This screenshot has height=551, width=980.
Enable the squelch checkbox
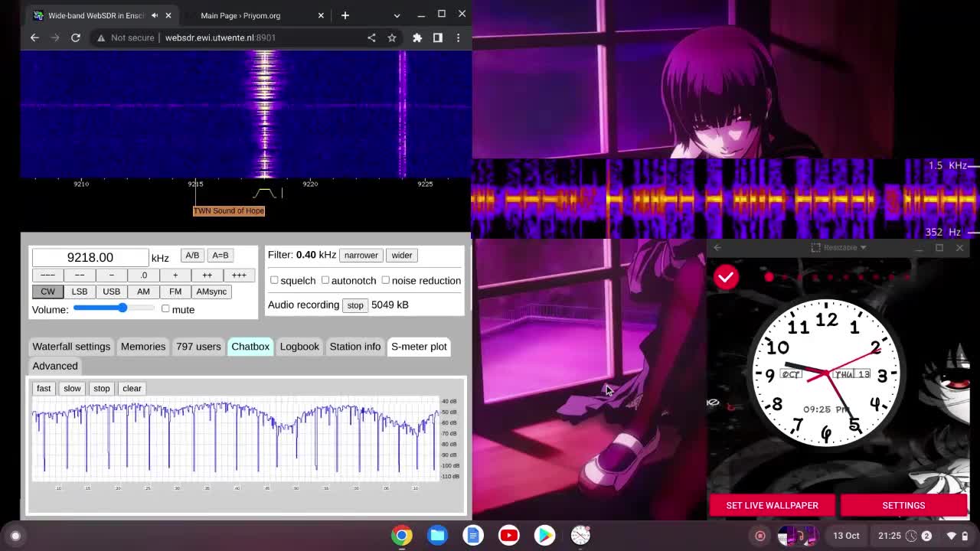tap(274, 280)
